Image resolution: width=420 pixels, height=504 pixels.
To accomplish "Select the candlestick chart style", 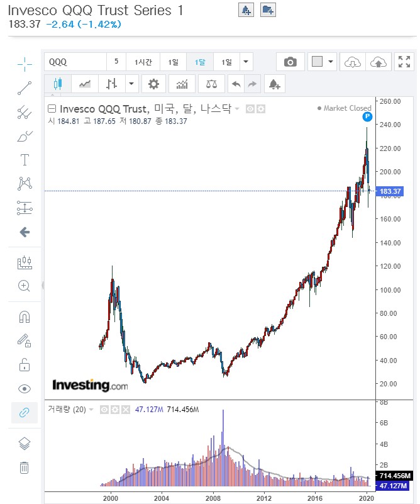I will pyautogui.click(x=58, y=84).
